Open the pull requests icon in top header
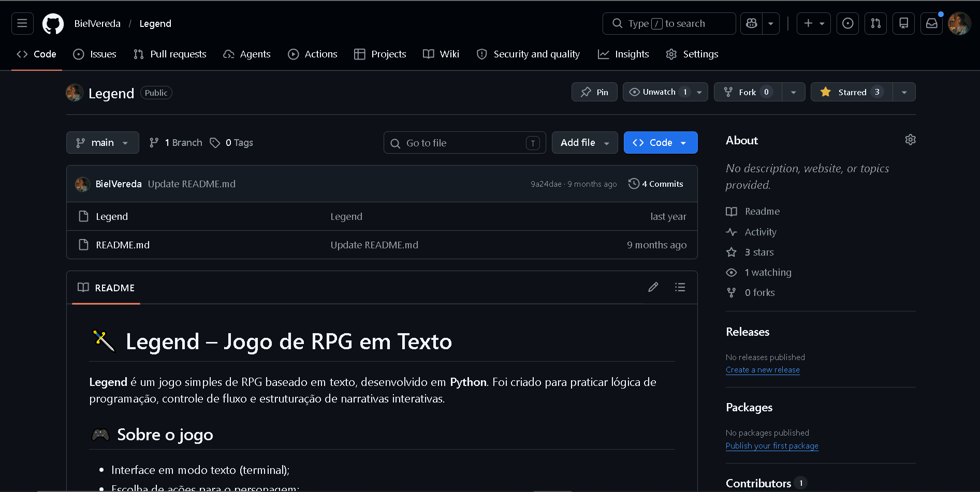This screenshot has width=980, height=492. pyautogui.click(x=876, y=23)
